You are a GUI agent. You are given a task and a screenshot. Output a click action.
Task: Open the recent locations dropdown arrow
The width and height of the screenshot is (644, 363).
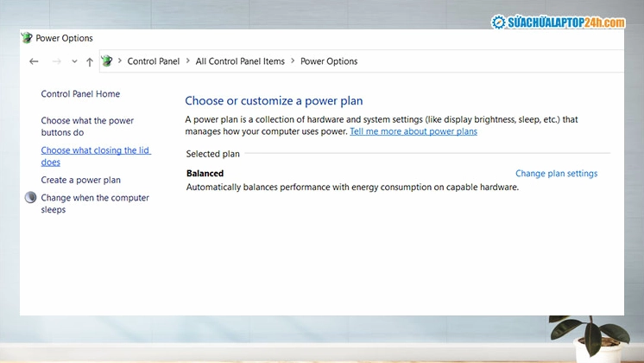(x=74, y=61)
